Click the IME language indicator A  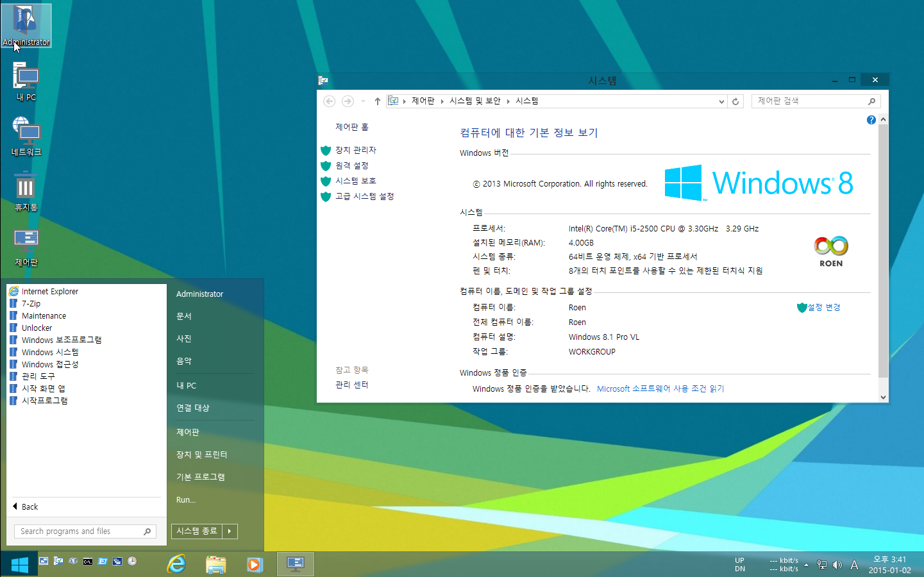854,565
